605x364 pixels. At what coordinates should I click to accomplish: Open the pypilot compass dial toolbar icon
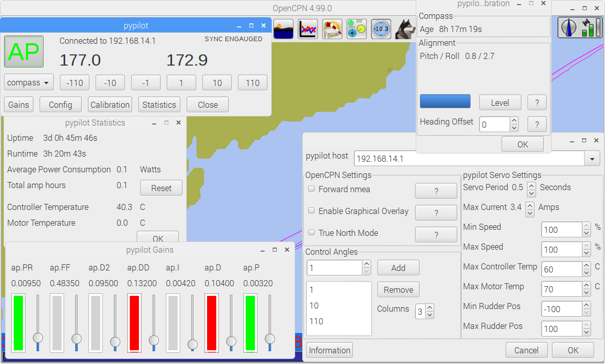pos(381,29)
